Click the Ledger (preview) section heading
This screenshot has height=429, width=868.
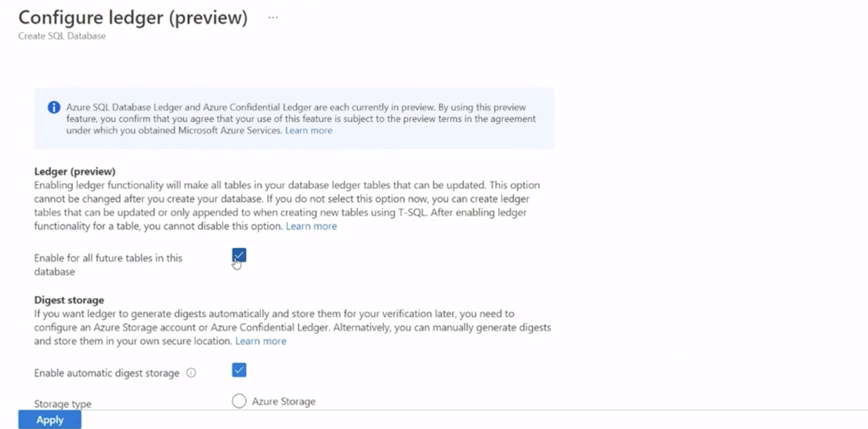[74, 171]
